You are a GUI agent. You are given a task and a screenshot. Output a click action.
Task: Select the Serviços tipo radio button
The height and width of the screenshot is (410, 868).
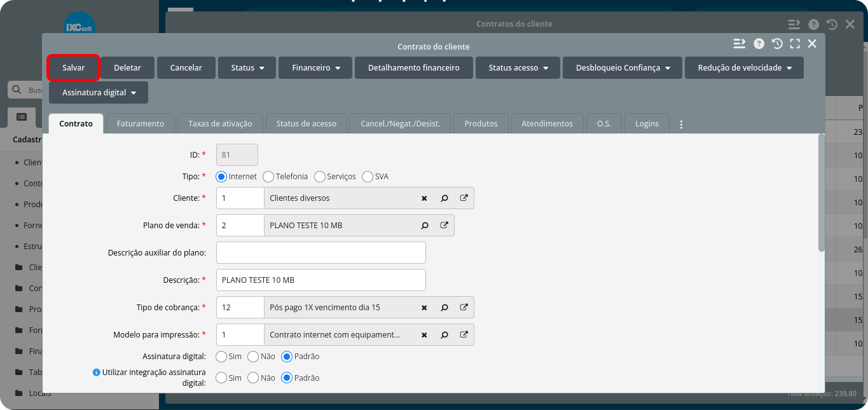pyautogui.click(x=320, y=177)
